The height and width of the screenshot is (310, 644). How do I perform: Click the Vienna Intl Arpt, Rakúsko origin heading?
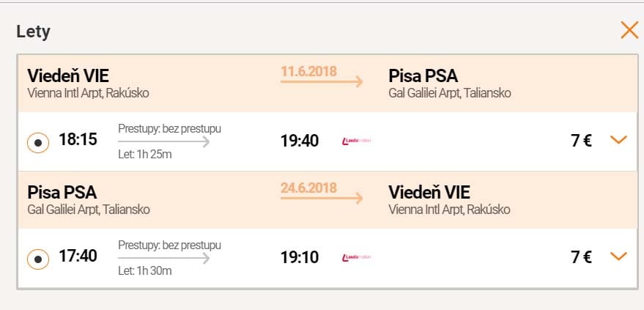pos(89,93)
